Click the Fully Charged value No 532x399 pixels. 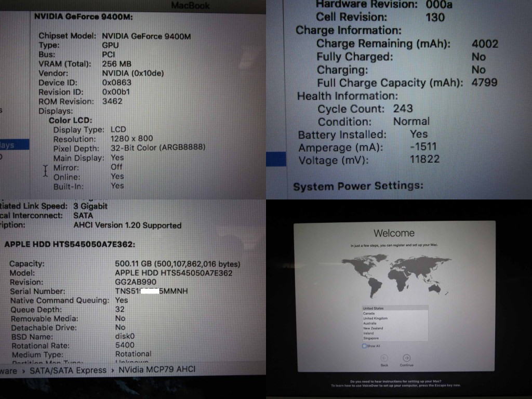click(478, 57)
